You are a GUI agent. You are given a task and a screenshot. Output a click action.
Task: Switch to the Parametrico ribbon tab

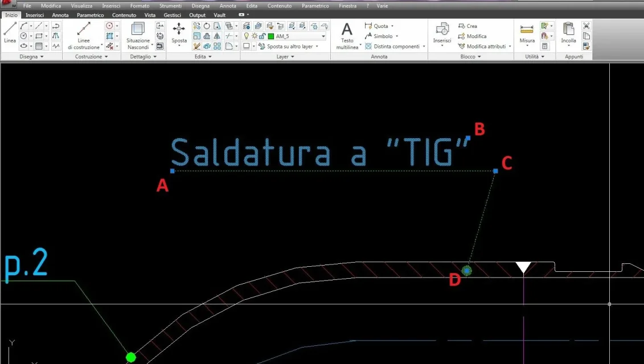point(91,15)
